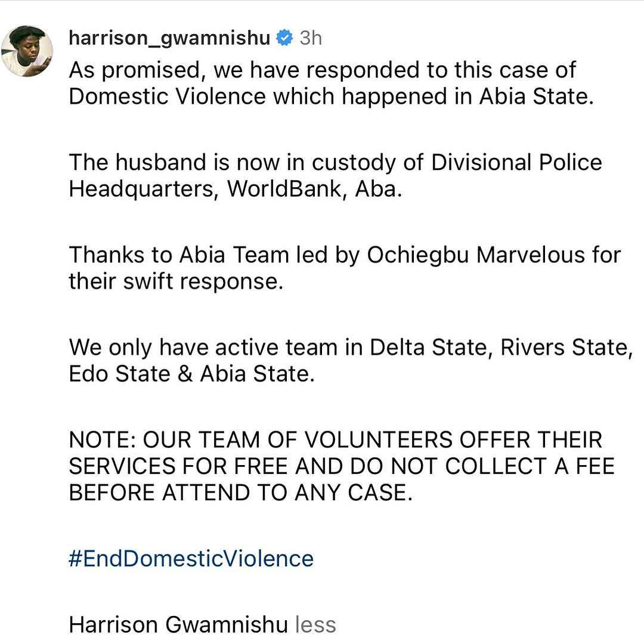Collapse the caption with the less link
Image resolution: width=644 pixels, height=644 pixels.
[315, 624]
